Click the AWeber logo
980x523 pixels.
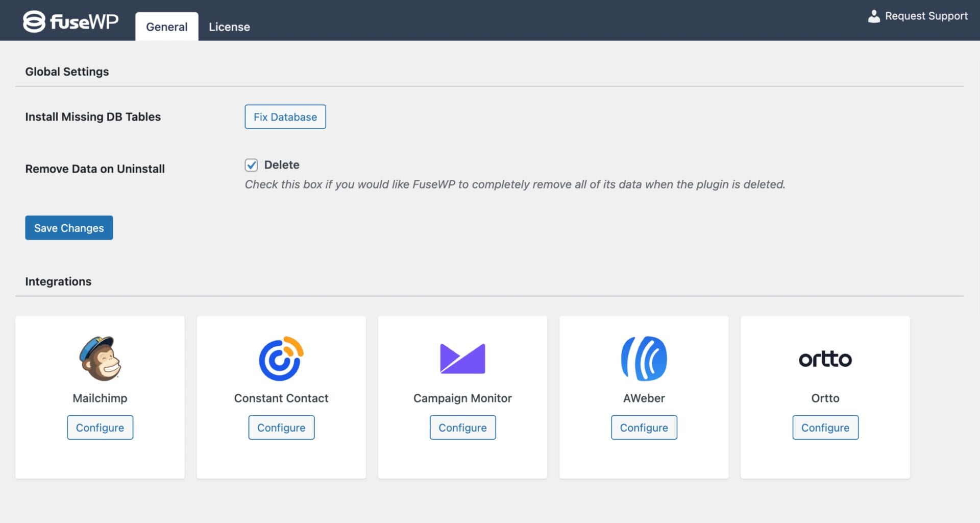click(644, 359)
